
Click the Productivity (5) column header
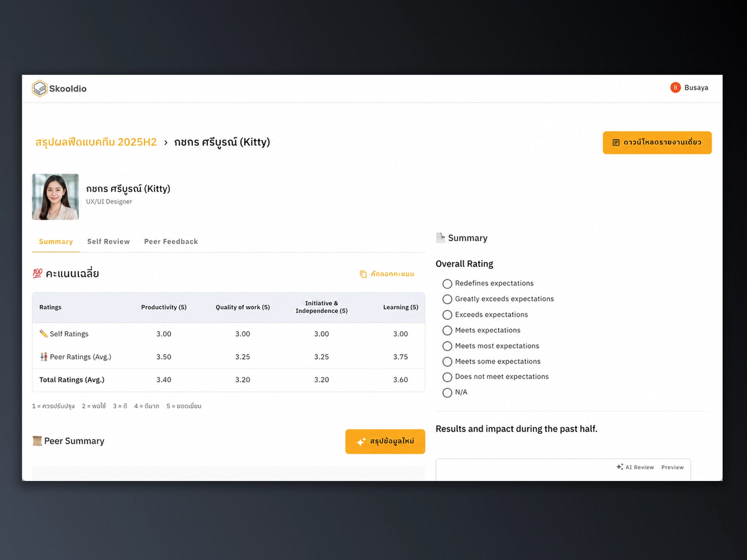pos(164,307)
